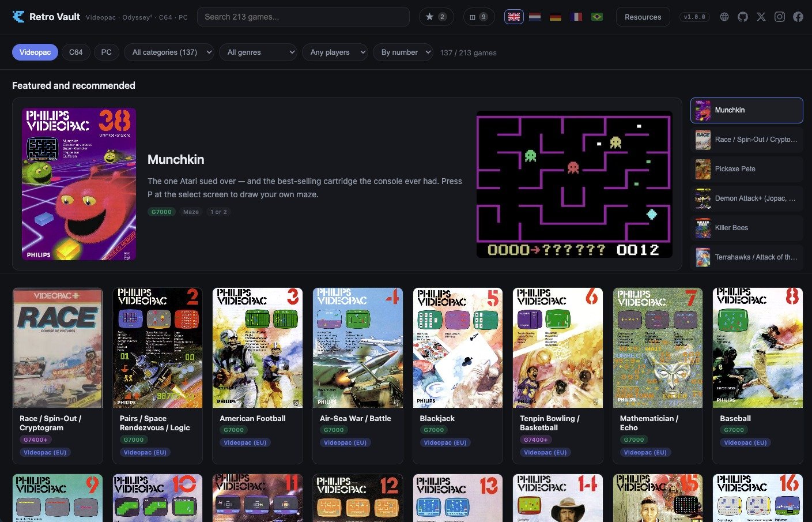The width and height of the screenshot is (812, 522).
Task: Switch language to German flag
Action: [x=556, y=17]
